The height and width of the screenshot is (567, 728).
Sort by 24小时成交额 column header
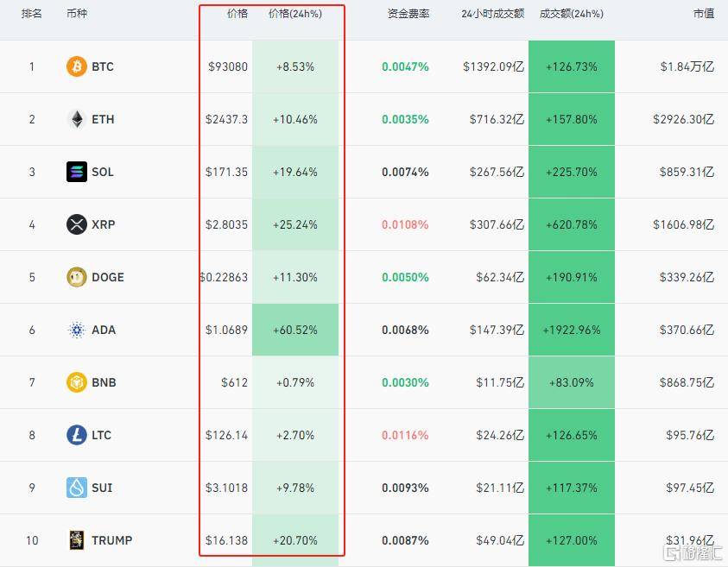click(493, 14)
